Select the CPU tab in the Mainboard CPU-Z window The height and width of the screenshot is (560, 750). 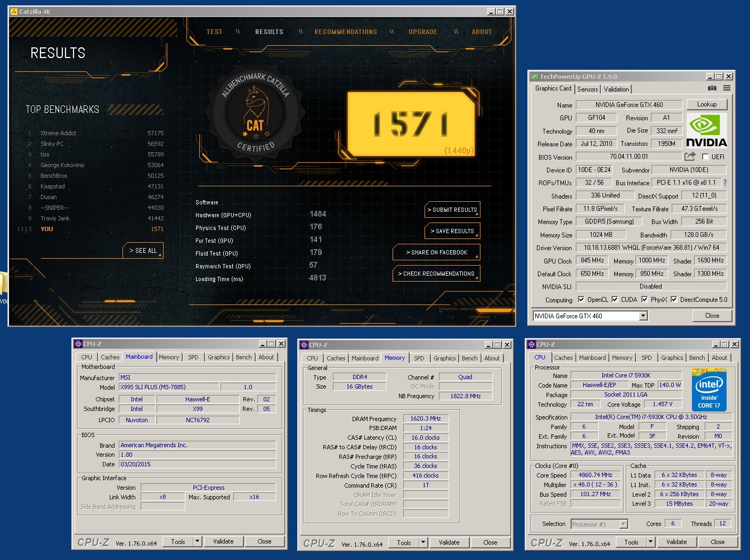pos(86,357)
